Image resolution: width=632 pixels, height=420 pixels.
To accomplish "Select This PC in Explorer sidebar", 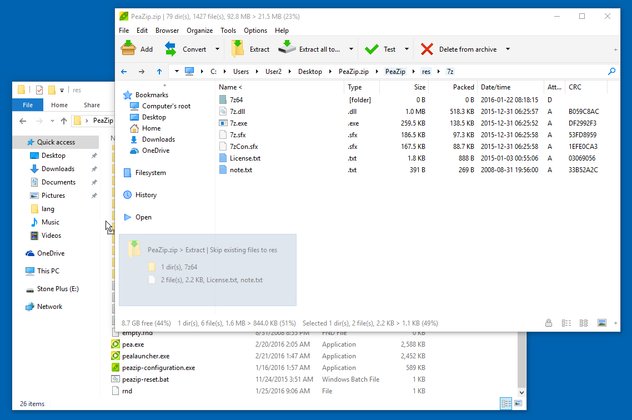I will point(48,271).
